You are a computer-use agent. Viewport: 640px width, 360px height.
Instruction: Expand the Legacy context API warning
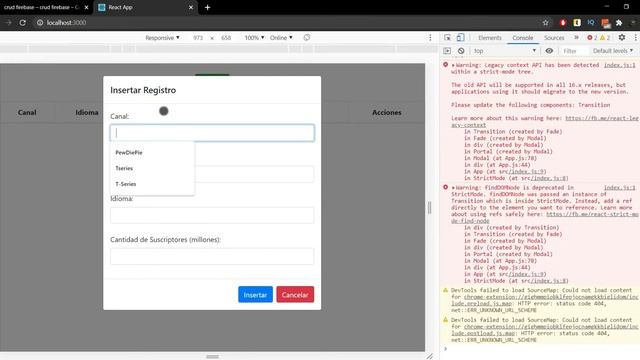pyautogui.click(x=453, y=65)
